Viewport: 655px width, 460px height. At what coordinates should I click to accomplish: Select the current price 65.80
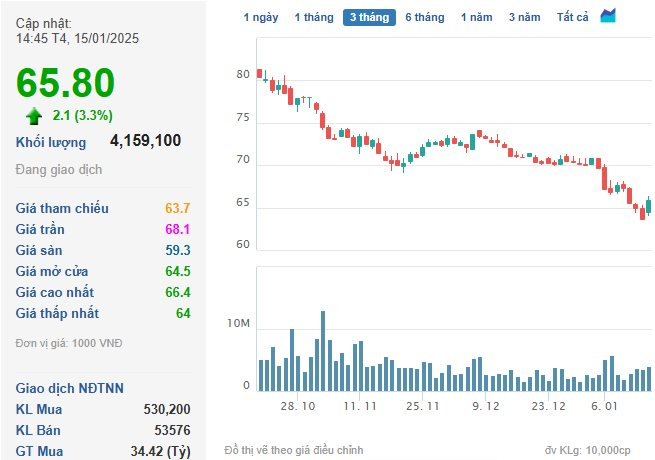(65, 83)
